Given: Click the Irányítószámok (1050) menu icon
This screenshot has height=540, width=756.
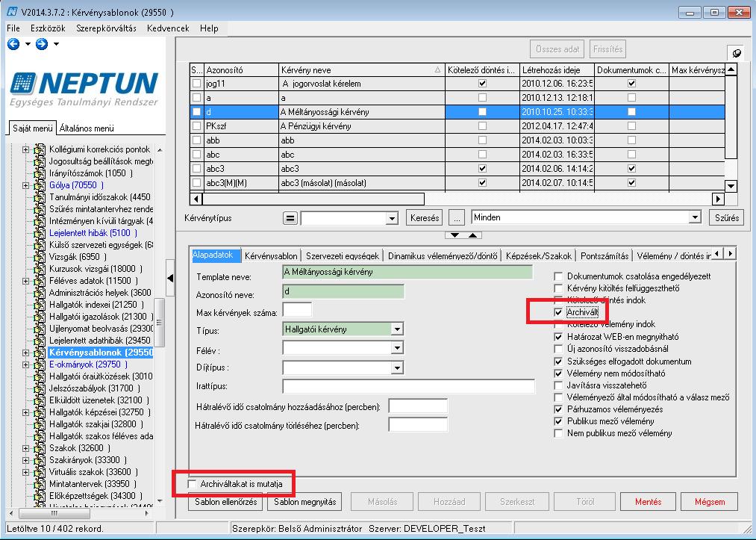Looking at the screenshot, I should pyautogui.click(x=40, y=173).
